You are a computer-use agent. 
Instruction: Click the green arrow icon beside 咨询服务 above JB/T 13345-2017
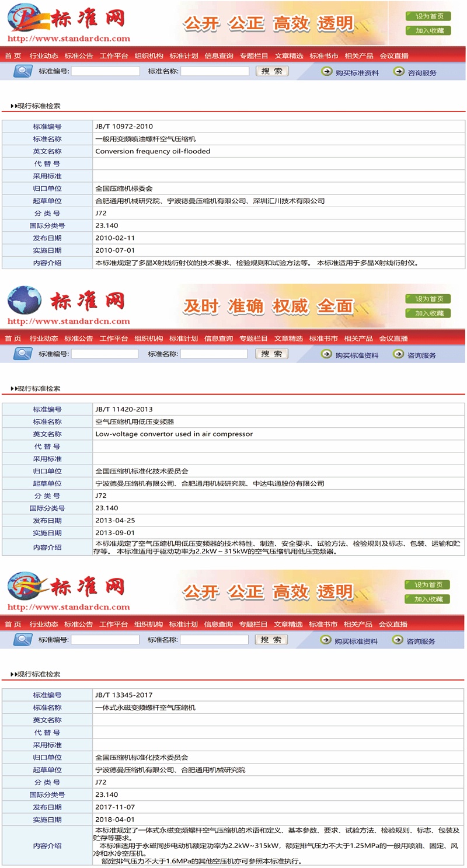coord(398,640)
